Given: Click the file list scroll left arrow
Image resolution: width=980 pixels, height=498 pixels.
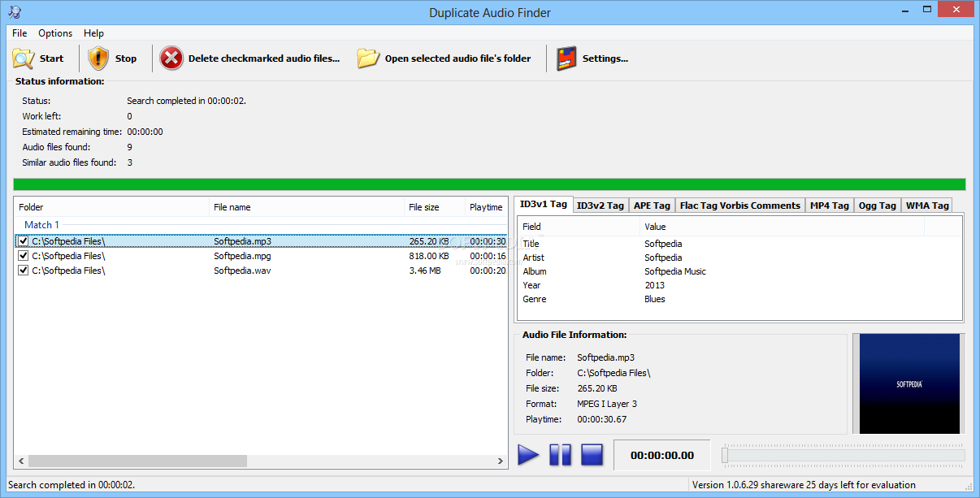Looking at the screenshot, I should 21,461.
